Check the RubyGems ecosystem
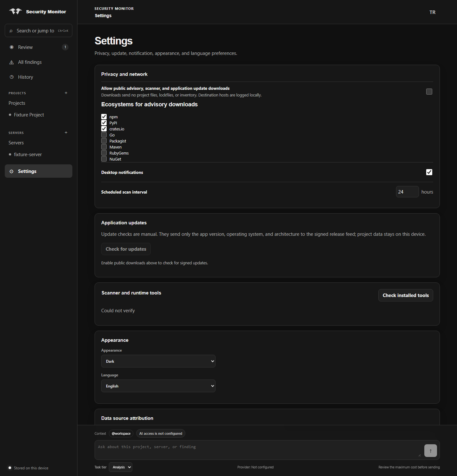Viewport: 457px width, 476px height. click(104, 153)
